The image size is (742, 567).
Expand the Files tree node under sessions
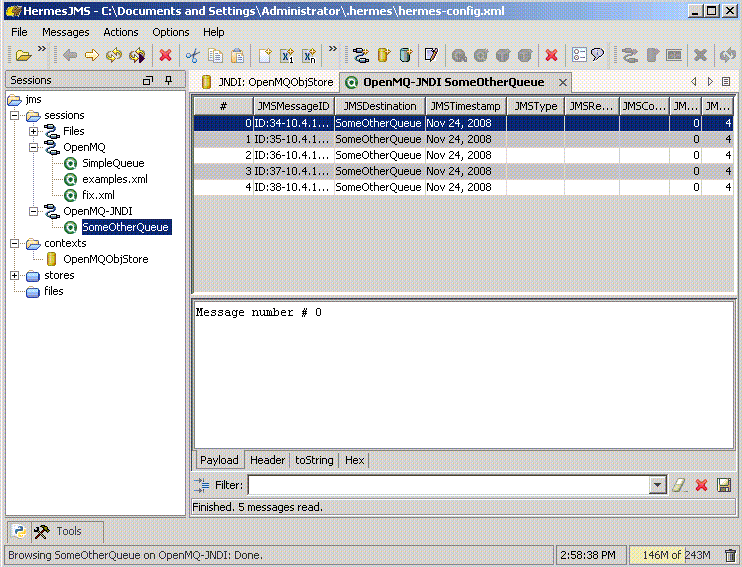point(33,131)
